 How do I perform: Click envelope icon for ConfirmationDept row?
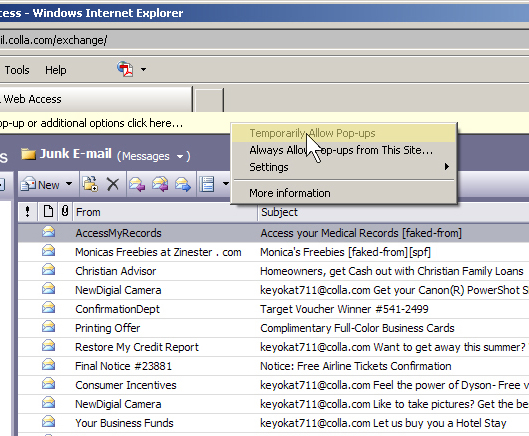49,308
